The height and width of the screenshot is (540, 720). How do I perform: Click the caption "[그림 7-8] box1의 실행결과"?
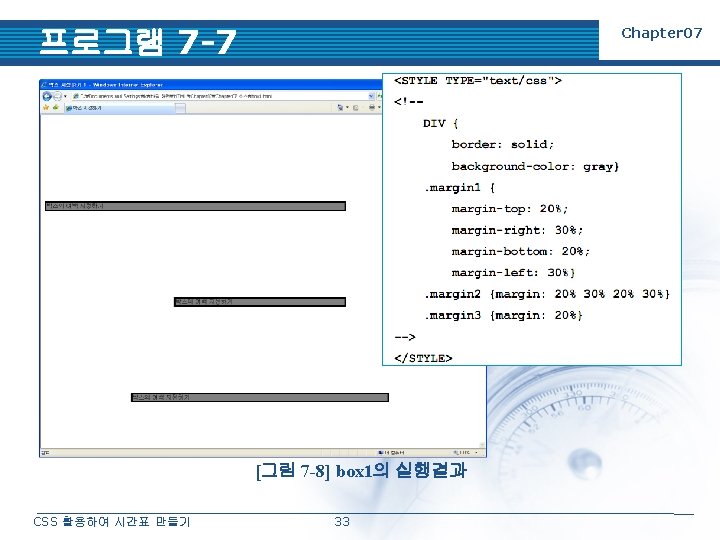(361, 471)
